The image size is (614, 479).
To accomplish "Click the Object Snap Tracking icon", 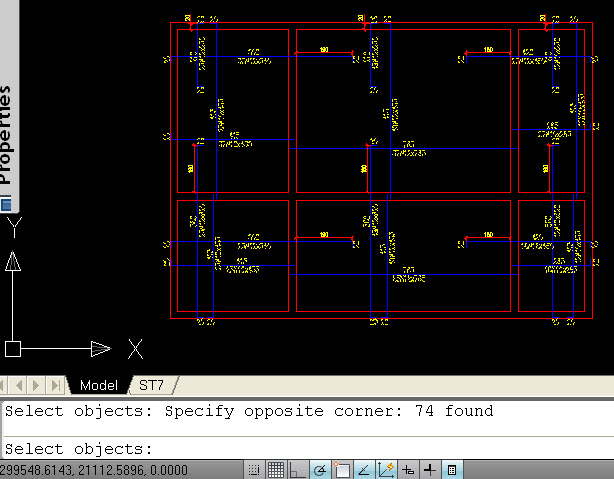I will coord(364,470).
